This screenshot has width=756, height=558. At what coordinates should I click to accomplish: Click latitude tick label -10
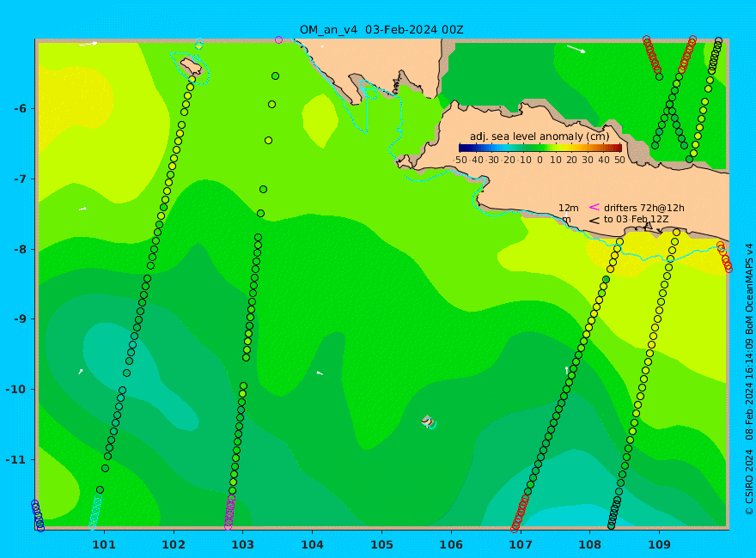[17, 390]
